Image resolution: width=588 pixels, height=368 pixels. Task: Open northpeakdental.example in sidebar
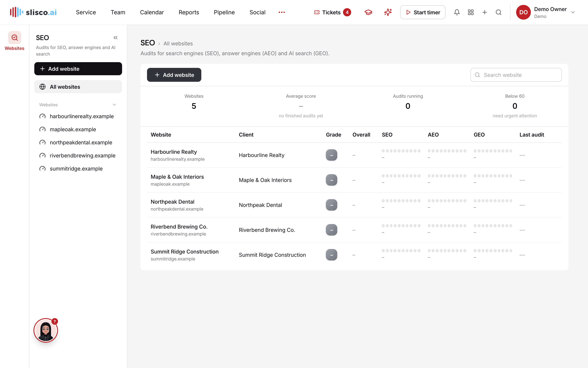[78, 142]
